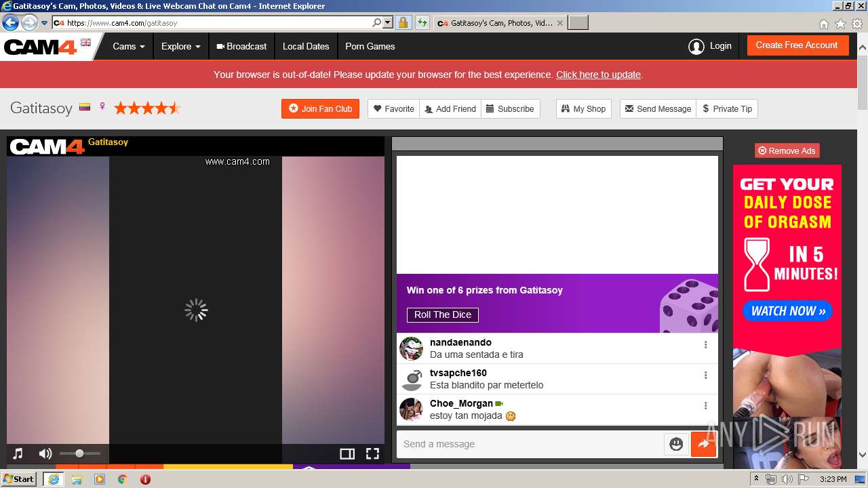
Task: Open the emoji picker
Action: point(676,444)
